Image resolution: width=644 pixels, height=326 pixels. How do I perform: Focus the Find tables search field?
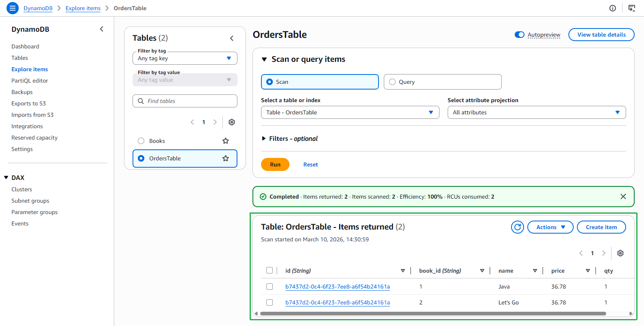click(185, 101)
